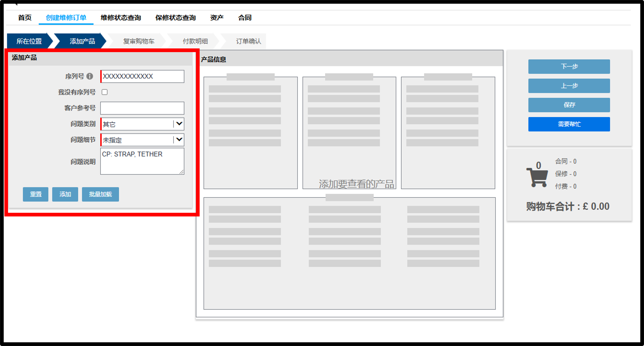Click the 保存 button
This screenshot has width=644, height=346.
[x=569, y=105]
